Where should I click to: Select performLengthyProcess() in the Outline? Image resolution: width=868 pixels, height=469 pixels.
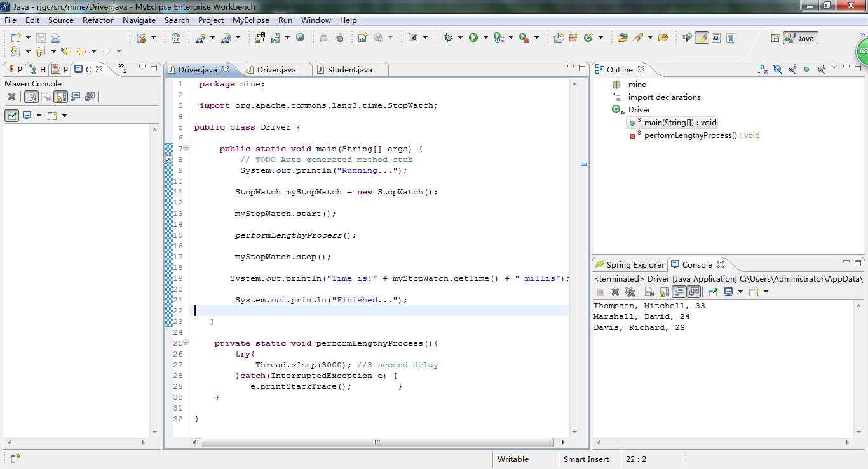(x=690, y=135)
